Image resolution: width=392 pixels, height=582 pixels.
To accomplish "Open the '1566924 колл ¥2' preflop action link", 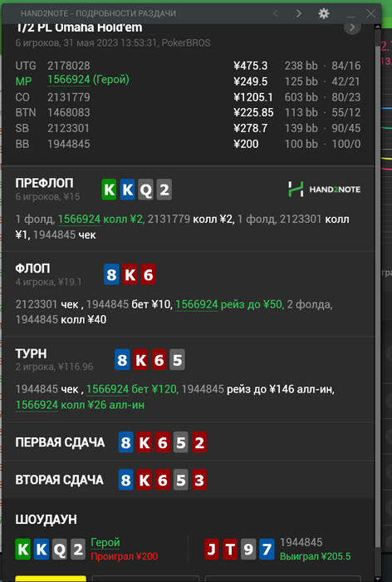I will click(100, 219).
